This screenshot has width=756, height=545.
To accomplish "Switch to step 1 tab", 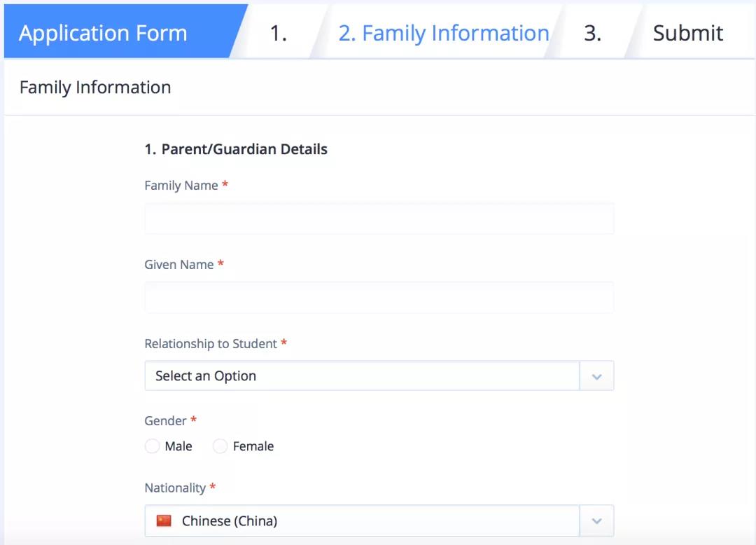I will click(x=279, y=33).
